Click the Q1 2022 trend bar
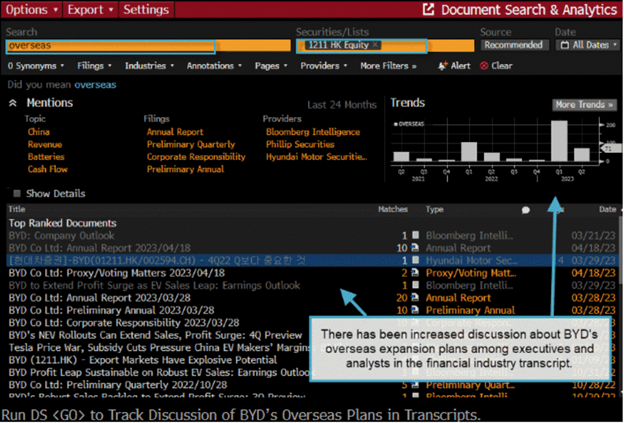This screenshot has height=423, width=624. click(469, 151)
